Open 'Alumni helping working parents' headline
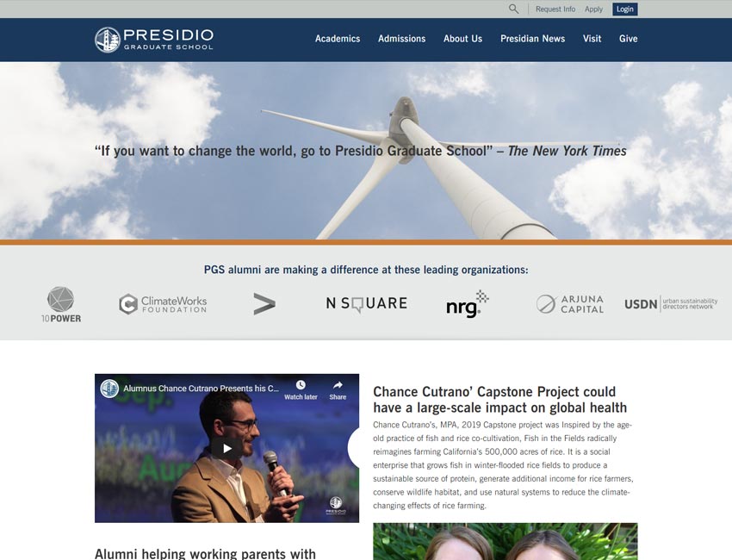The image size is (732, 560). 206,553
